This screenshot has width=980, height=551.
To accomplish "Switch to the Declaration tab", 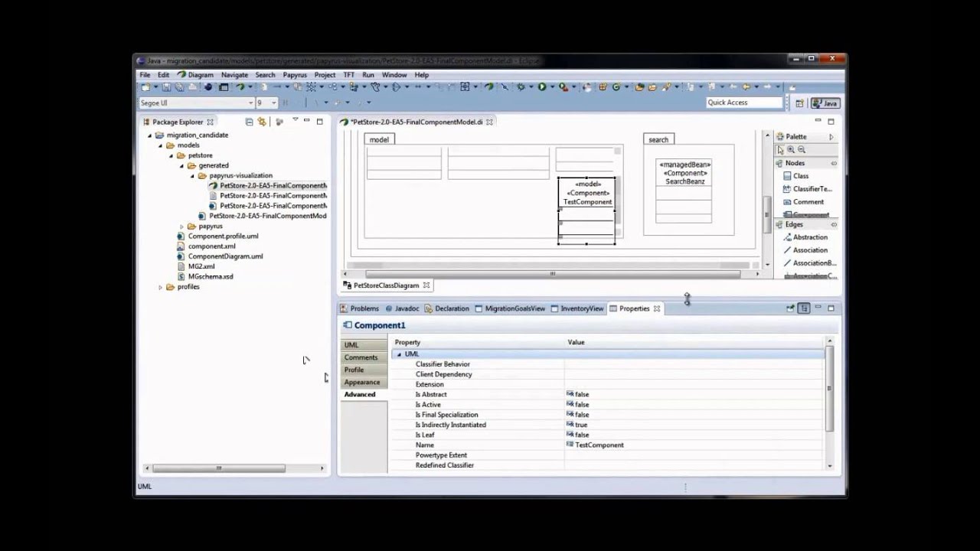I will [447, 308].
